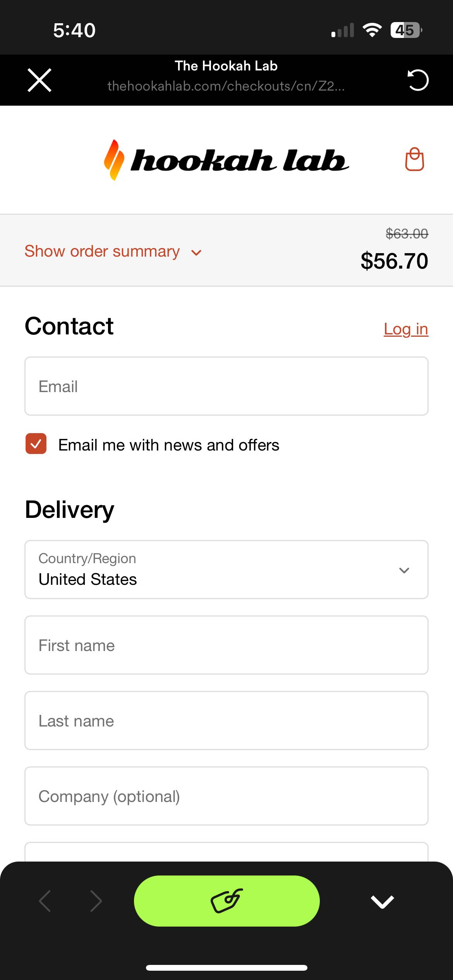The height and width of the screenshot is (980, 453).
Task: Select the First name field
Action: coord(226,645)
